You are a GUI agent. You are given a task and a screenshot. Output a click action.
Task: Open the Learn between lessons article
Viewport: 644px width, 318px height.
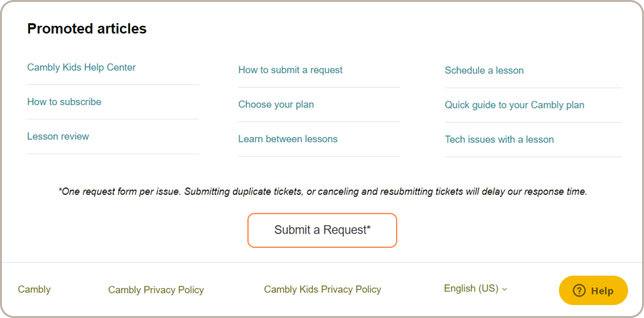[288, 139]
